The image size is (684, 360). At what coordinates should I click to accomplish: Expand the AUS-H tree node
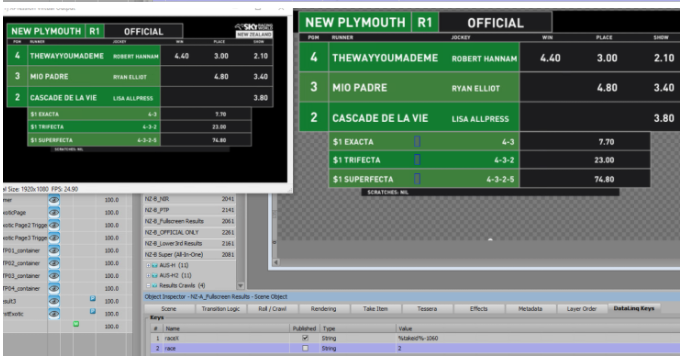148,265
